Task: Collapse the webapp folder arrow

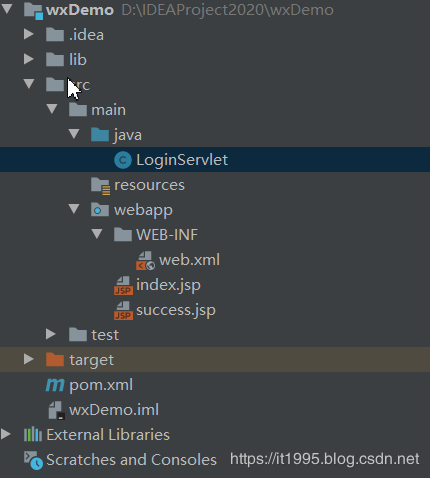Action: point(74,209)
